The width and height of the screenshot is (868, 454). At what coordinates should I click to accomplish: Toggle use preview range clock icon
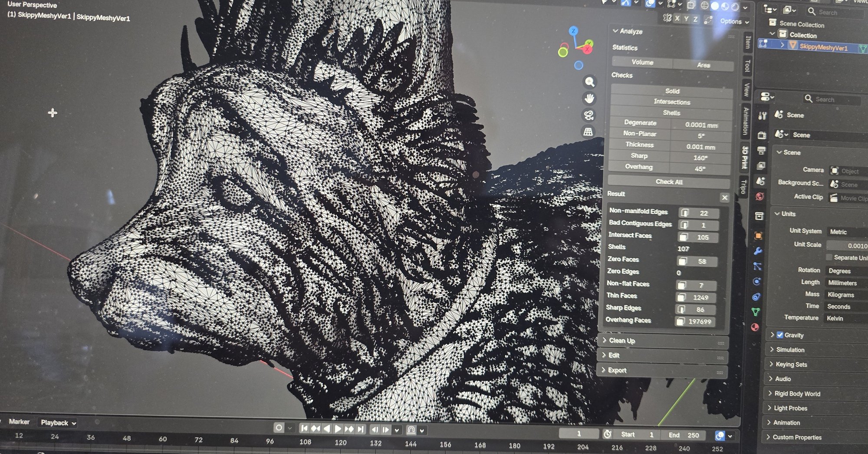tap(607, 434)
